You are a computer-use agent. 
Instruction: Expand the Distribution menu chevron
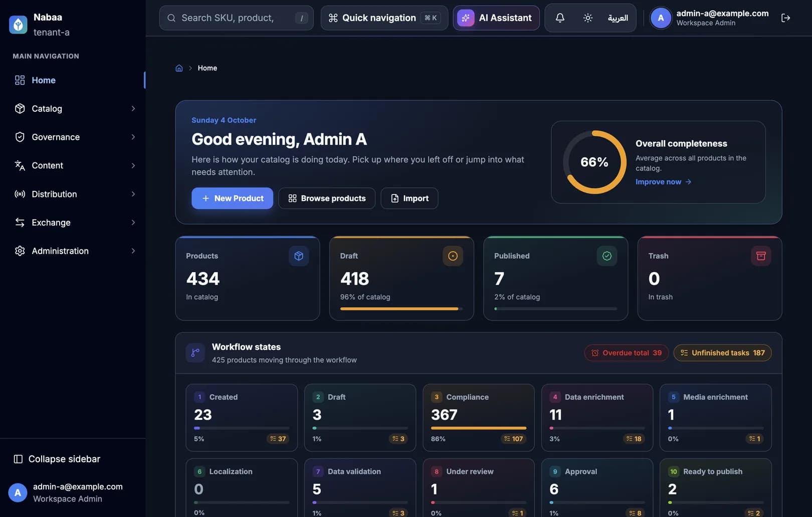coord(133,194)
